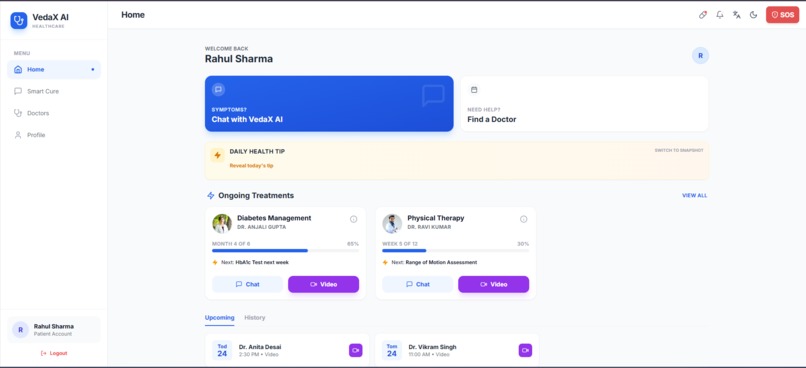
Task: Click the Diabetes Management progress bar
Action: coord(285,251)
